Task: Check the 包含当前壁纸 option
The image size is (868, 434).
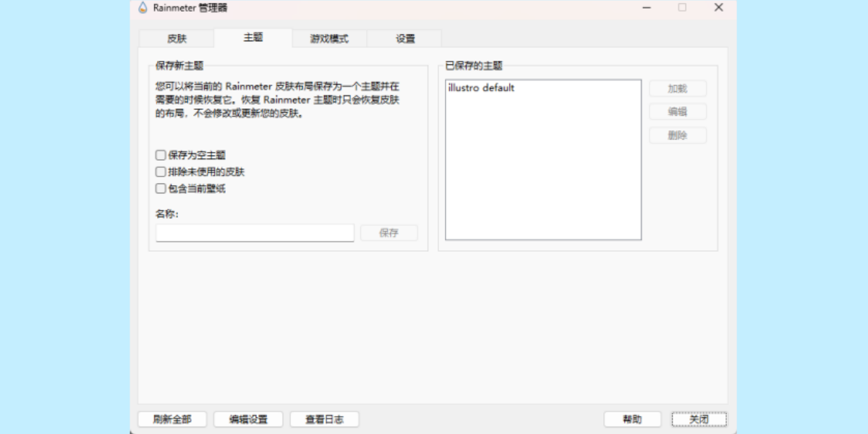Action: coord(161,189)
